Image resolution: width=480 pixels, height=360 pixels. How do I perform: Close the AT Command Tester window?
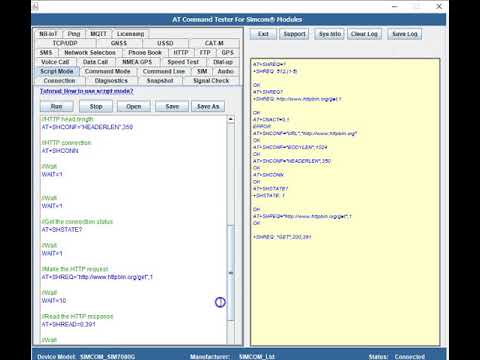439,6
